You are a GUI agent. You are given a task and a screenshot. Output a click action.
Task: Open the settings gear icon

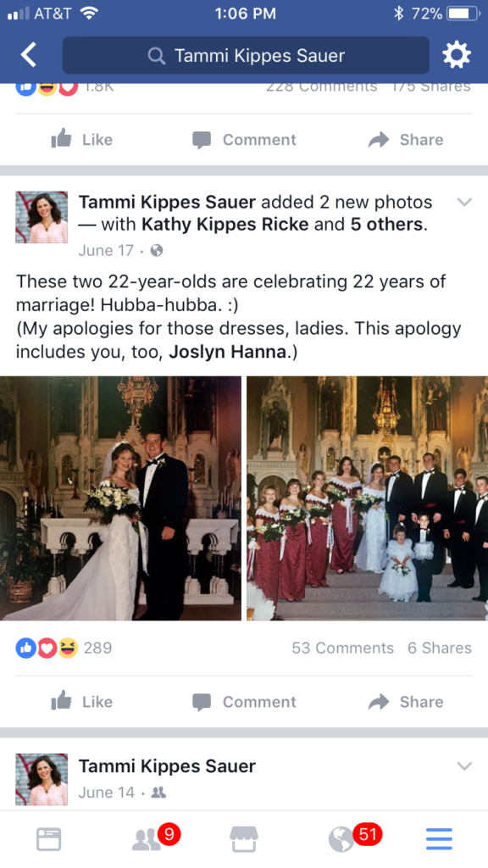pos(457,55)
